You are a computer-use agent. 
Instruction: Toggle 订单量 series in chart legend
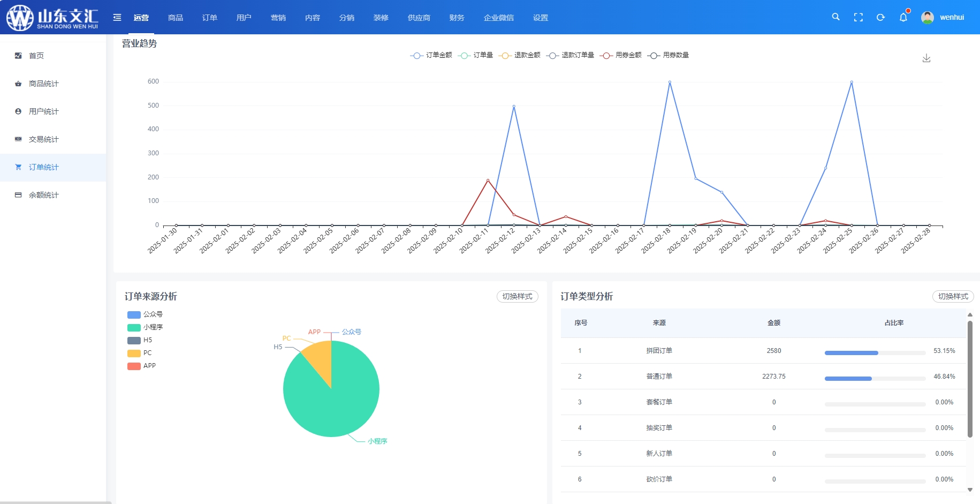[475, 55]
